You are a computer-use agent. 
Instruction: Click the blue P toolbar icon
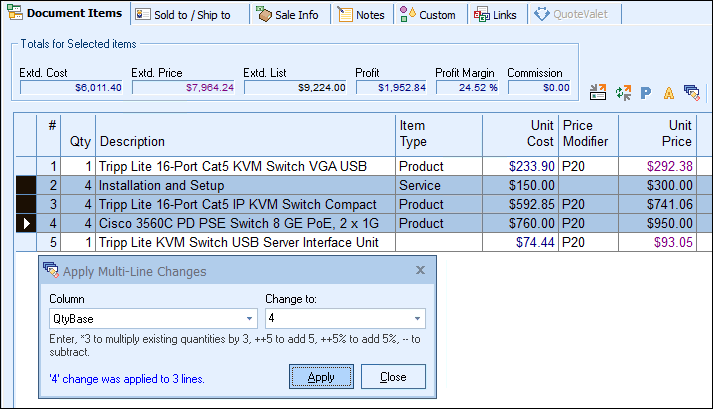tap(646, 93)
